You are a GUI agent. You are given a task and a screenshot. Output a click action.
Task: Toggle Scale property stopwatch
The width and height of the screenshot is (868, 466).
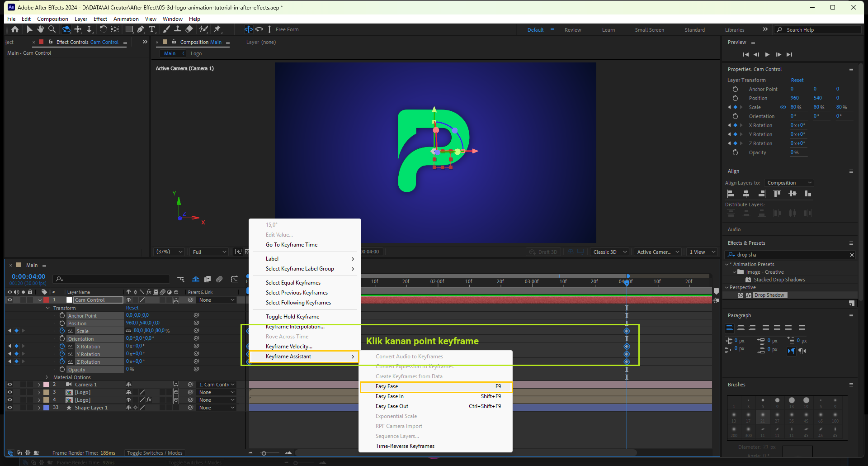point(62,331)
